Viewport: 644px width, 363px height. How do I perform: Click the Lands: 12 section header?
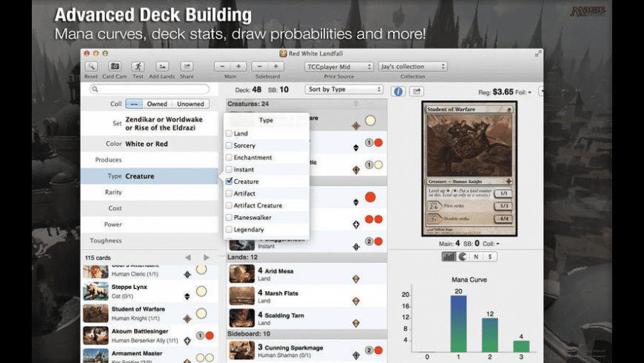[306, 257]
